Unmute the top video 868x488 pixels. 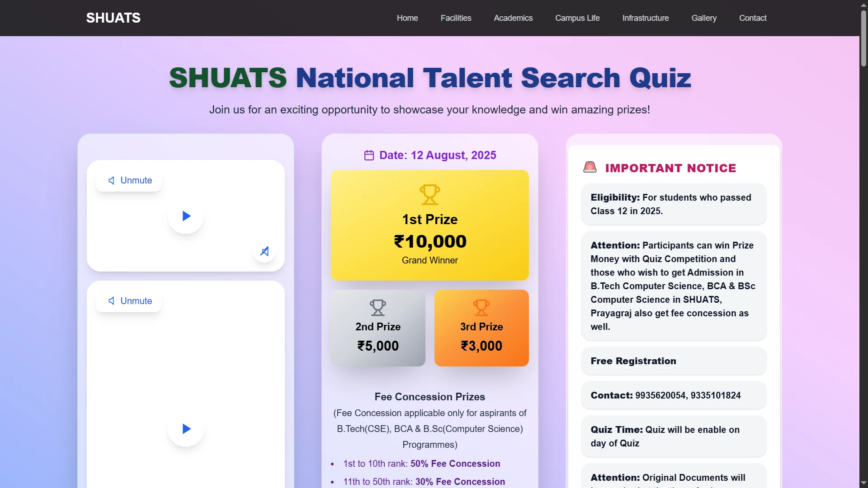(x=129, y=180)
